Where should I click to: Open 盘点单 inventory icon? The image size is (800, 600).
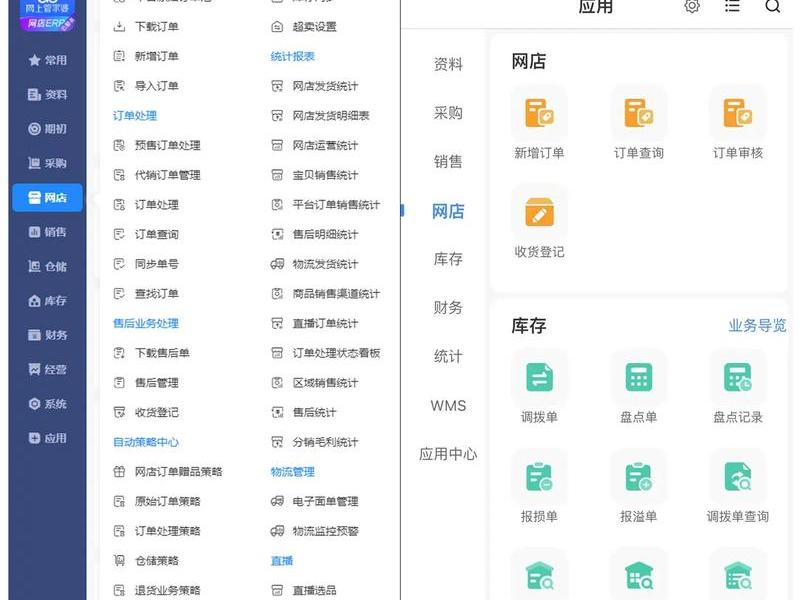tap(638, 377)
